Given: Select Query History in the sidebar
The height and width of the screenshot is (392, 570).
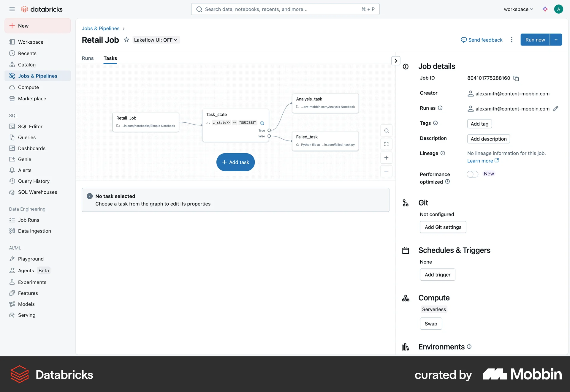Looking at the screenshot, I should point(34,181).
